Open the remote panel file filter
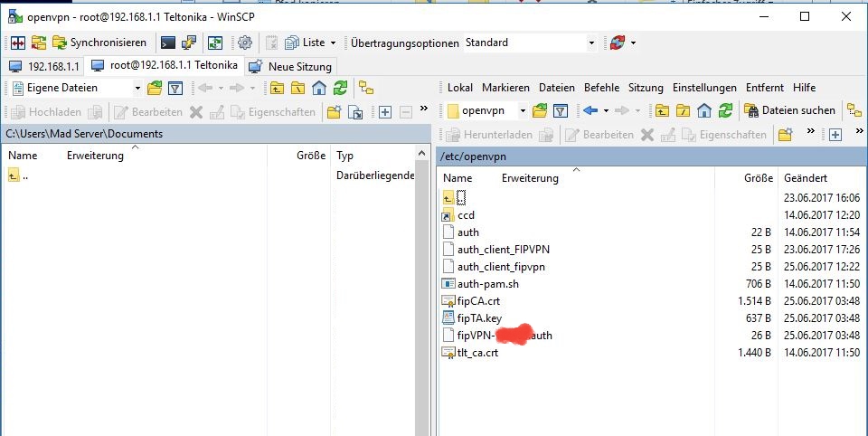 tap(561, 110)
